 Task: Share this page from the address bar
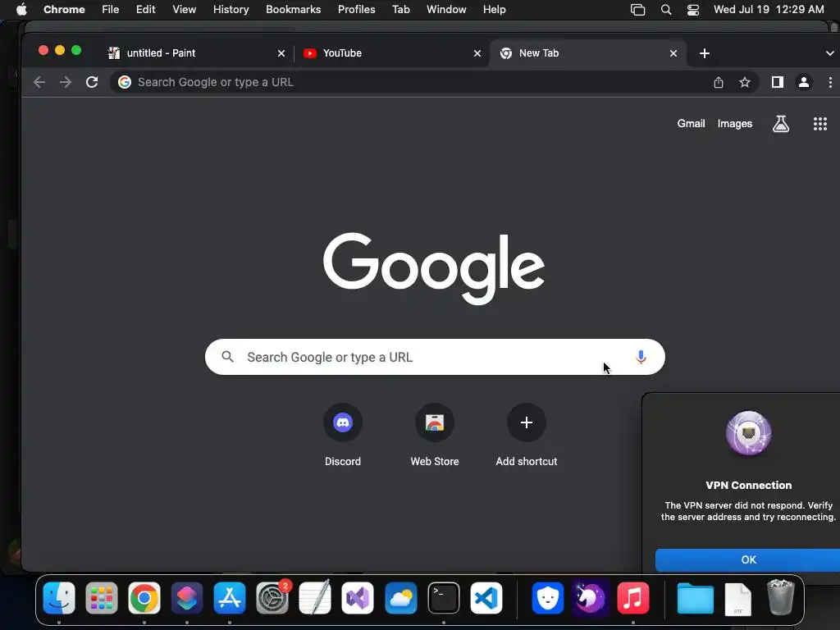(x=719, y=82)
